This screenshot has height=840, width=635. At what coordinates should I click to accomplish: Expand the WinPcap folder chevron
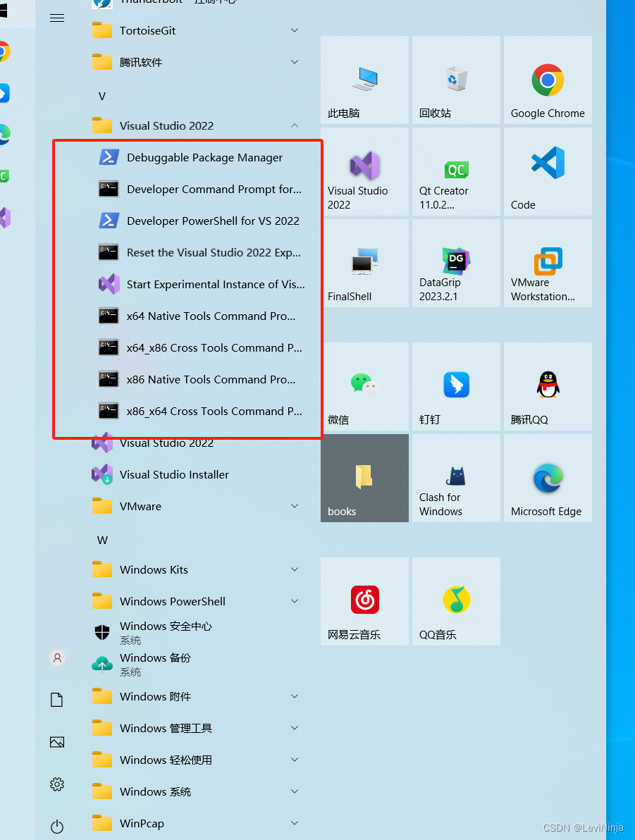(x=294, y=823)
